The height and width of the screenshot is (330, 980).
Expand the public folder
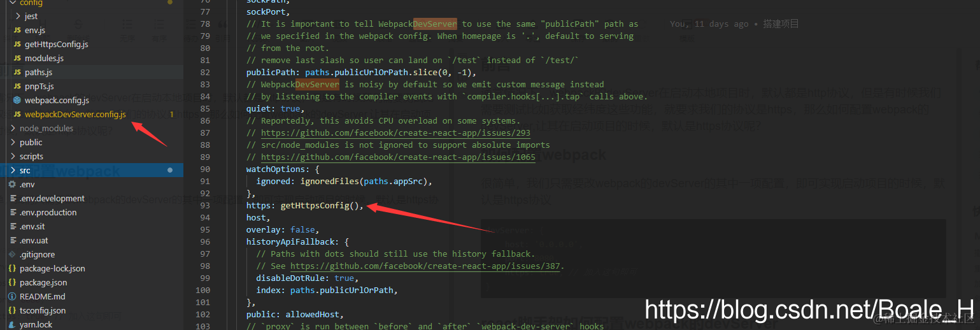coord(13,142)
